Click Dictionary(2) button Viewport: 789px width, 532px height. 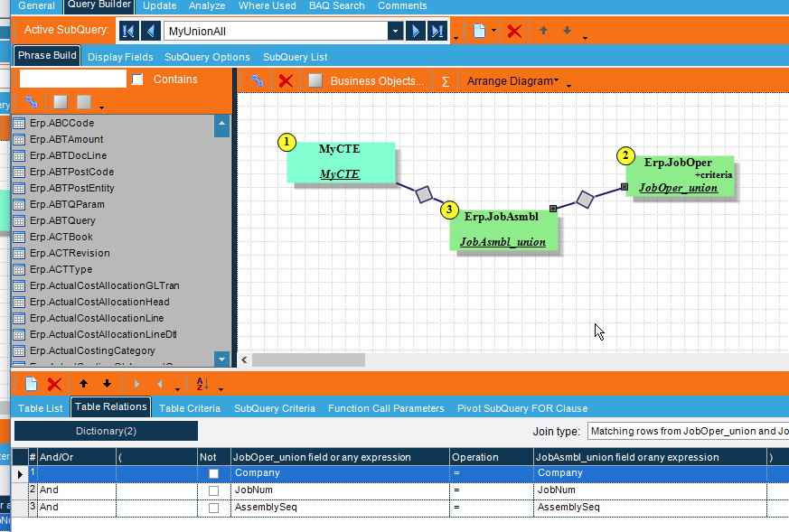click(x=106, y=431)
